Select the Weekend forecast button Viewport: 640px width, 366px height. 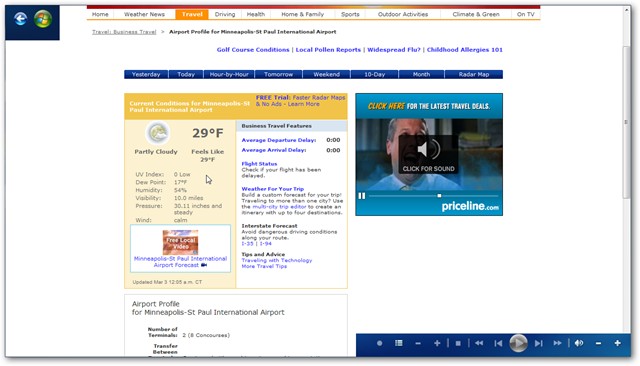tap(327, 74)
